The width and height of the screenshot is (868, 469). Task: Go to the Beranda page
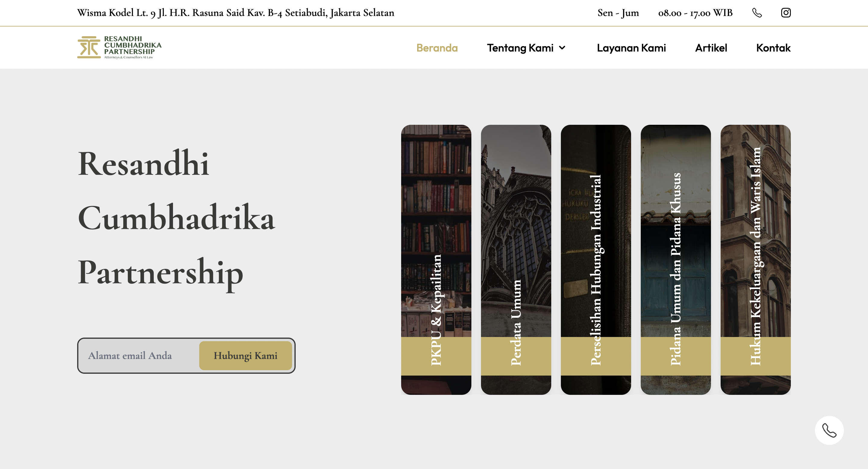click(x=437, y=48)
